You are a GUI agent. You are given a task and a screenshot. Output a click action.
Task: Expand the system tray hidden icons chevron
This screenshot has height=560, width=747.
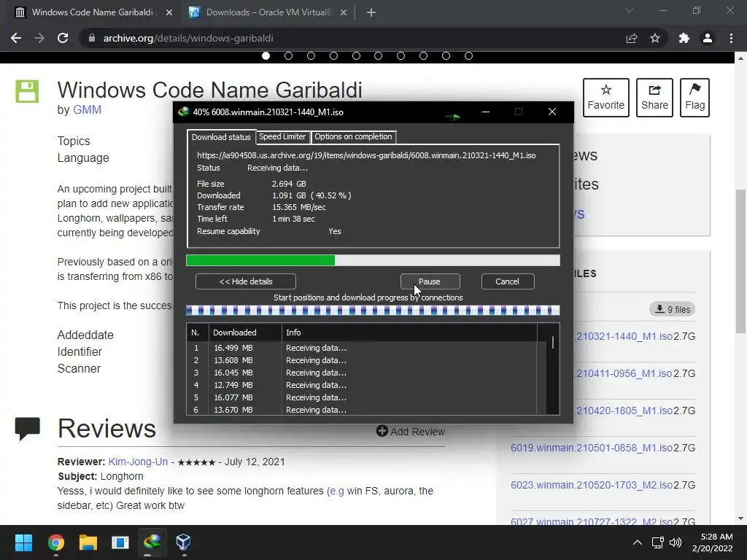638,542
